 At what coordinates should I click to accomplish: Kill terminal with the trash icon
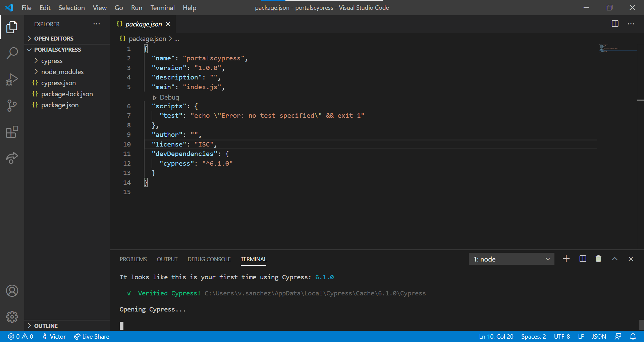click(x=598, y=259)
